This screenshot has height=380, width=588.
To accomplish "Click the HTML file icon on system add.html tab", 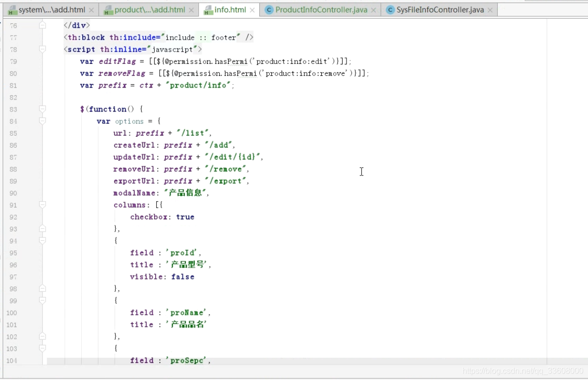I will click(12, 10).
